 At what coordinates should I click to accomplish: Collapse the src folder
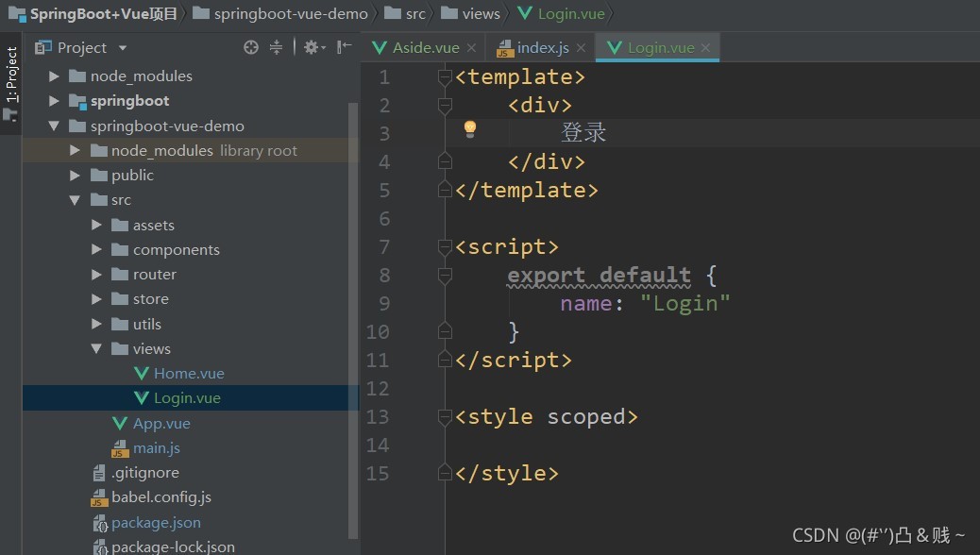click(75, 201)
